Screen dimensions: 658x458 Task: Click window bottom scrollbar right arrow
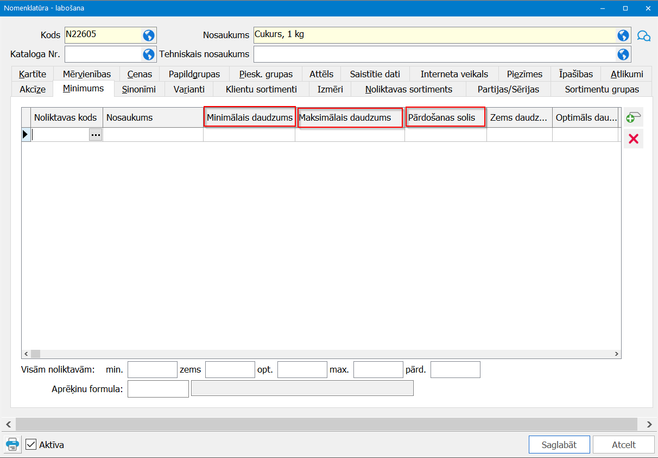(649, 424)
